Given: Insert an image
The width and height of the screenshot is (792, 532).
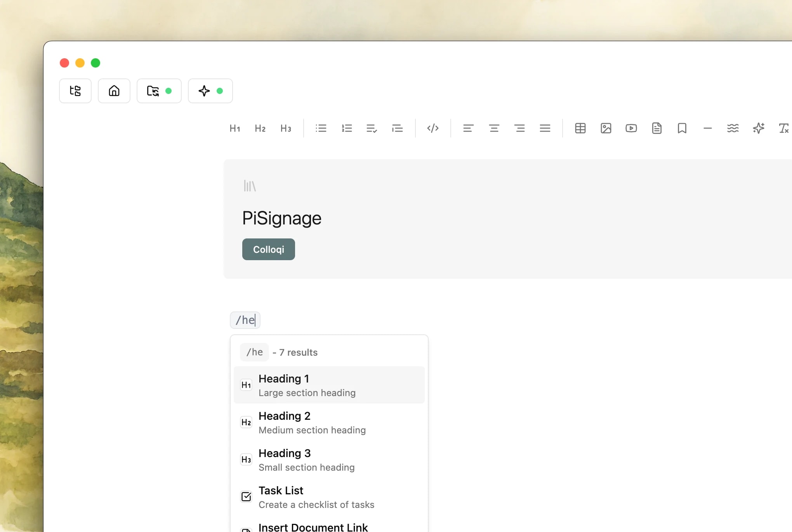Looking at the screenshot, I should click(606, 128).
